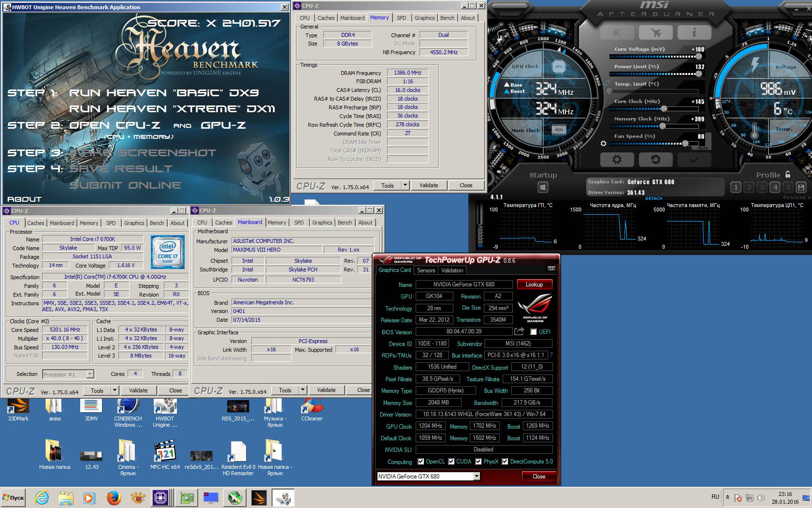Screen dimensions: 812x508
Task: Click the Core Speed field 5201.16 MHz
Action: click(66, 329)
